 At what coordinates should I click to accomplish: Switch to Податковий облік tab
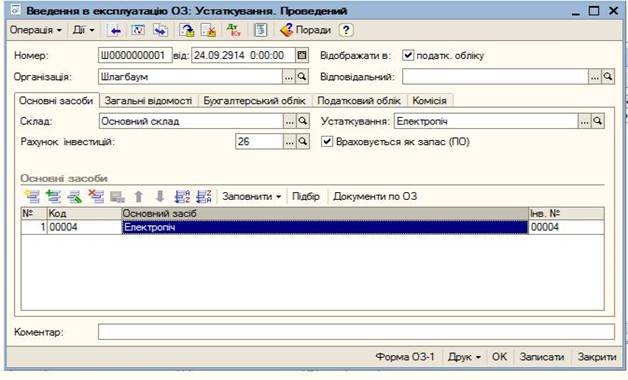coord(359,101)
